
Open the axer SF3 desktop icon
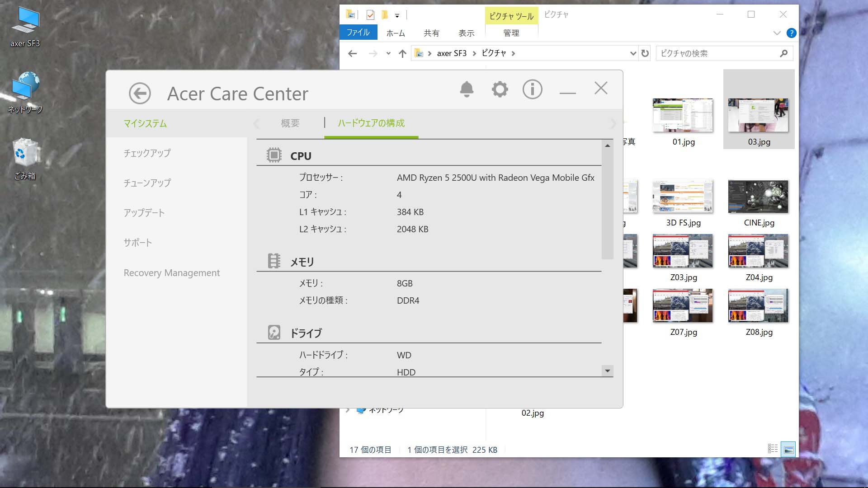tap(25, 27)
